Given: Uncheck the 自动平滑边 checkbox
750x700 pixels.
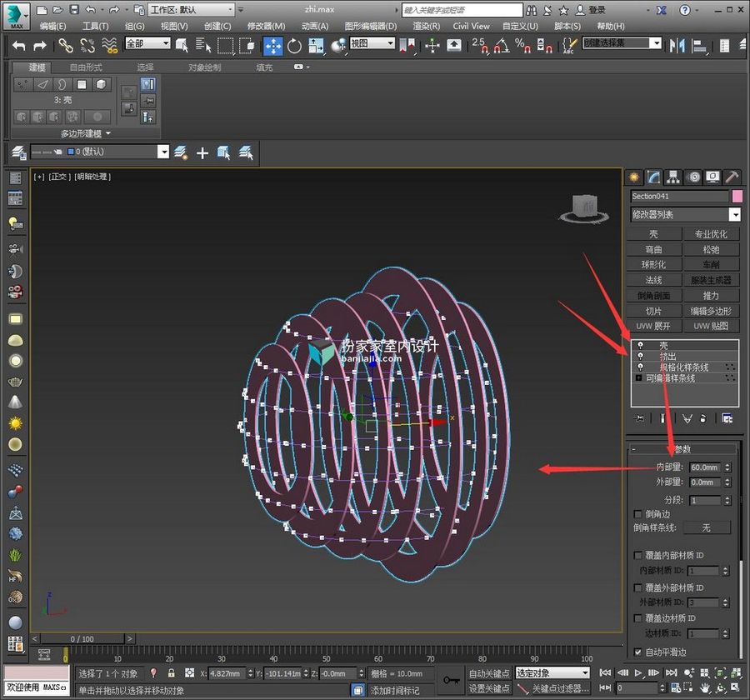Looking at the screenshot, I should tap(637, 652).
